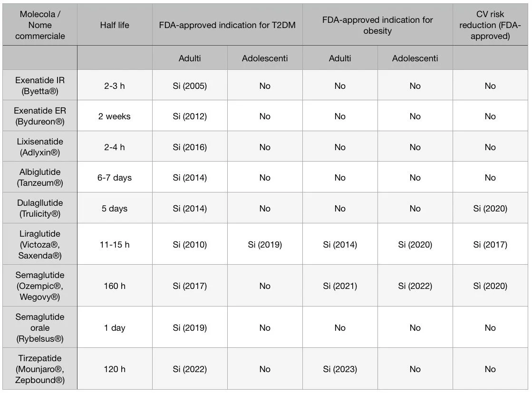Click the Adolescenti subheader under obesity

415,58
